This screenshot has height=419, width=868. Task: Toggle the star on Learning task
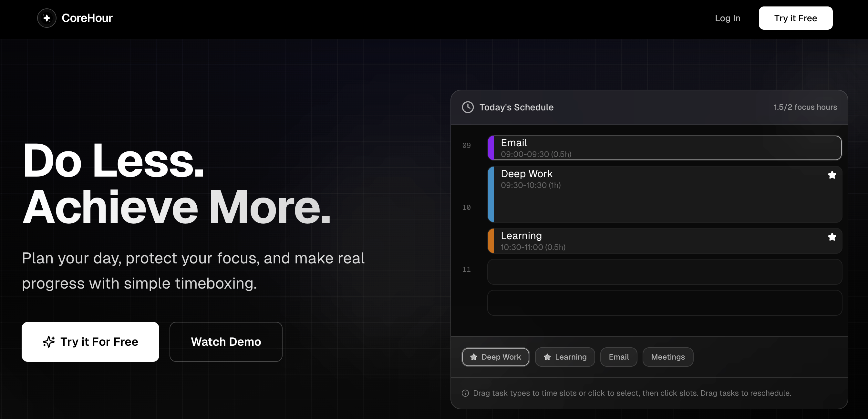(832, 237)
